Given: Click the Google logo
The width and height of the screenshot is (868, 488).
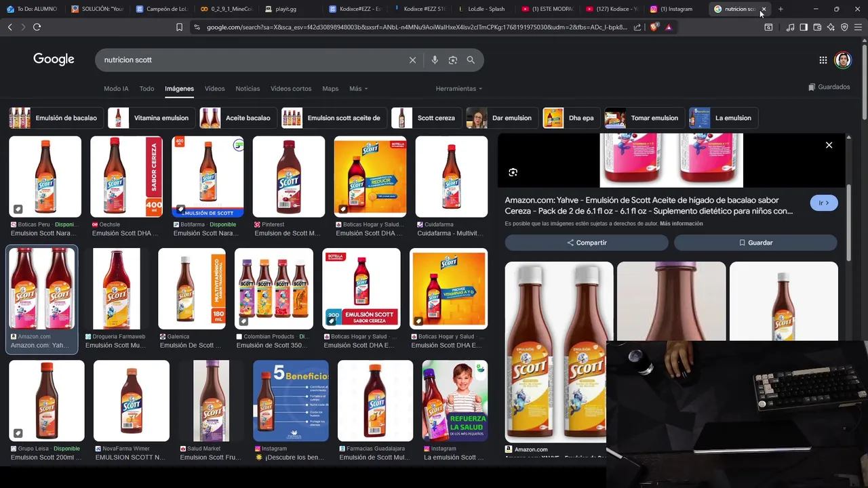Looking at the screenshot, I should (x=54, y=59).
